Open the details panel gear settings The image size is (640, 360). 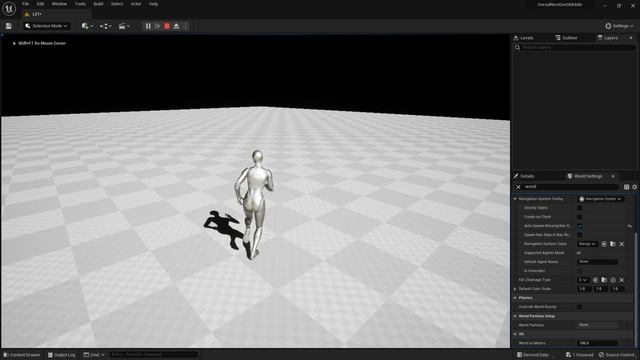(x=635, y=187)
